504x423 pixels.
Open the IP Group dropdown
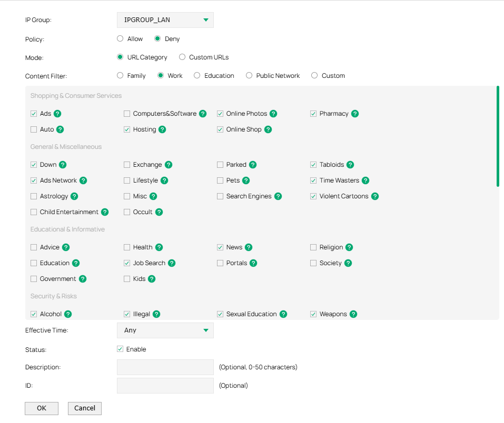pyautogui.click(x=165, y=19)
